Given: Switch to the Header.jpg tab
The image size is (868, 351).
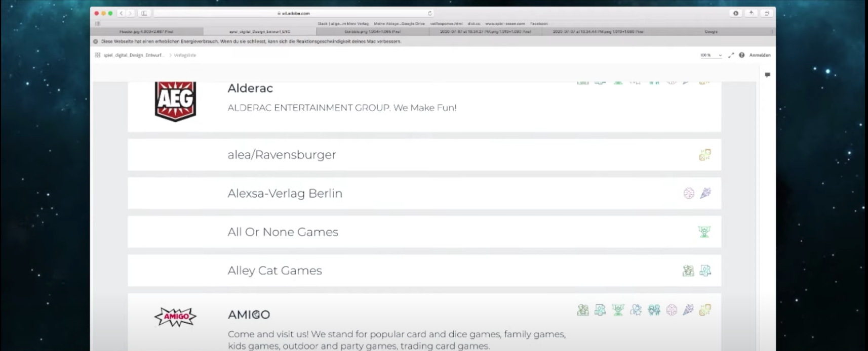Looking at the screenshot, I should tap(146, 31).
